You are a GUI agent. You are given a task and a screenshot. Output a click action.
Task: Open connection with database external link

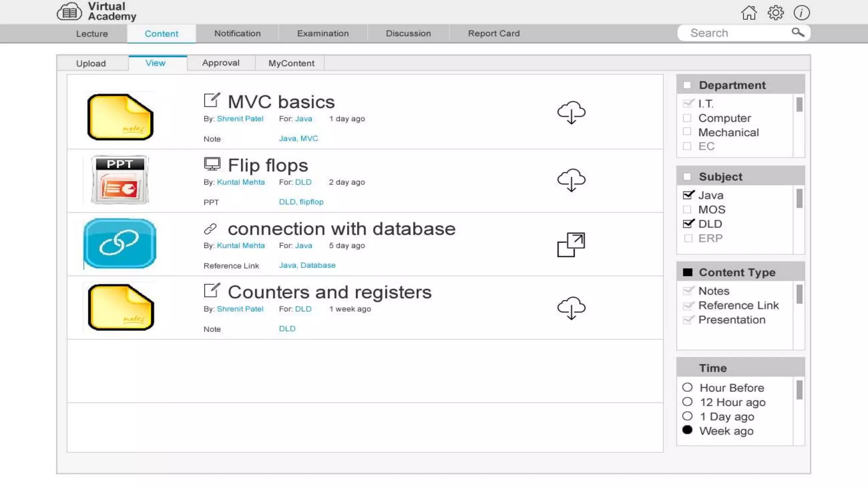pos(571,244)
